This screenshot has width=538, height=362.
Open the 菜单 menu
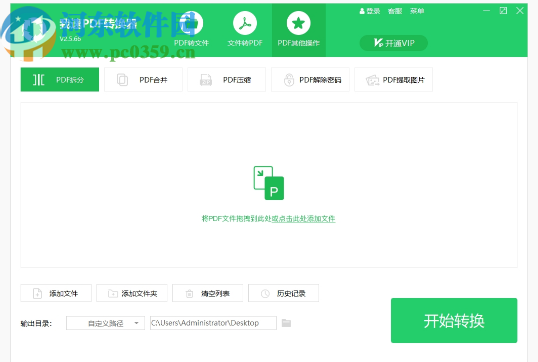pos(417,11)
